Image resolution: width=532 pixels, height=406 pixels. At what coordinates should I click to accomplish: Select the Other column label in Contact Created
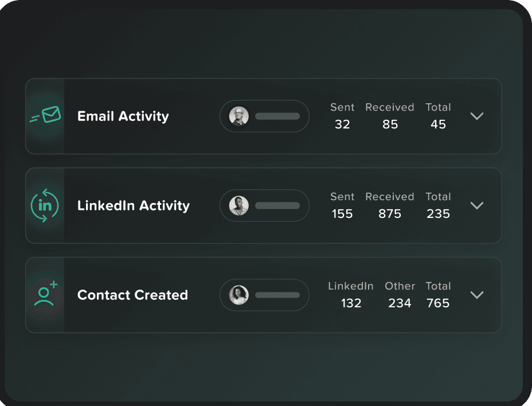(x=400, y=286)
